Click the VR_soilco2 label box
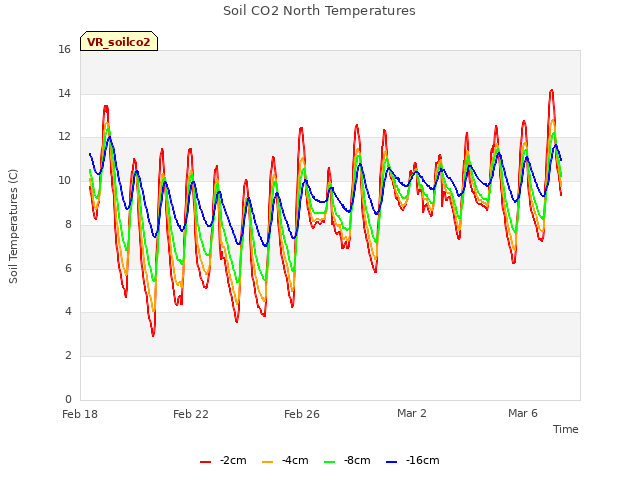The width and height of the screenshot is (640, 480). coord(119,41)
